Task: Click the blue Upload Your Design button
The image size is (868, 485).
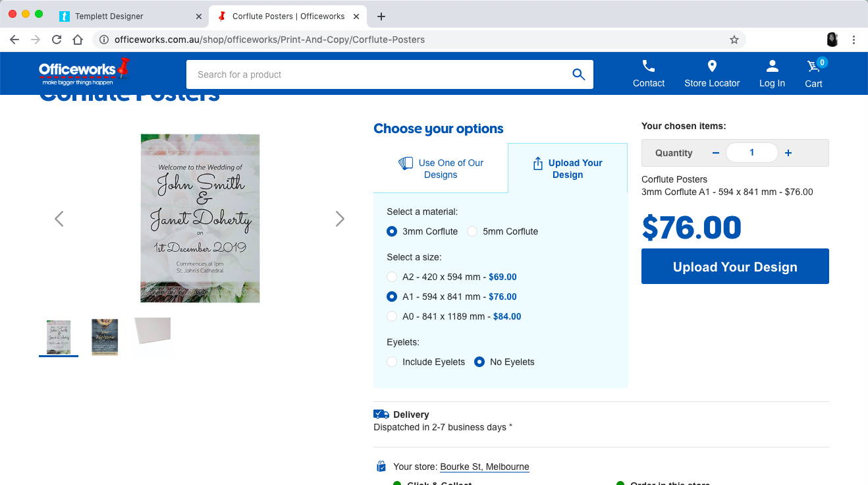Action: coord(735,266)
